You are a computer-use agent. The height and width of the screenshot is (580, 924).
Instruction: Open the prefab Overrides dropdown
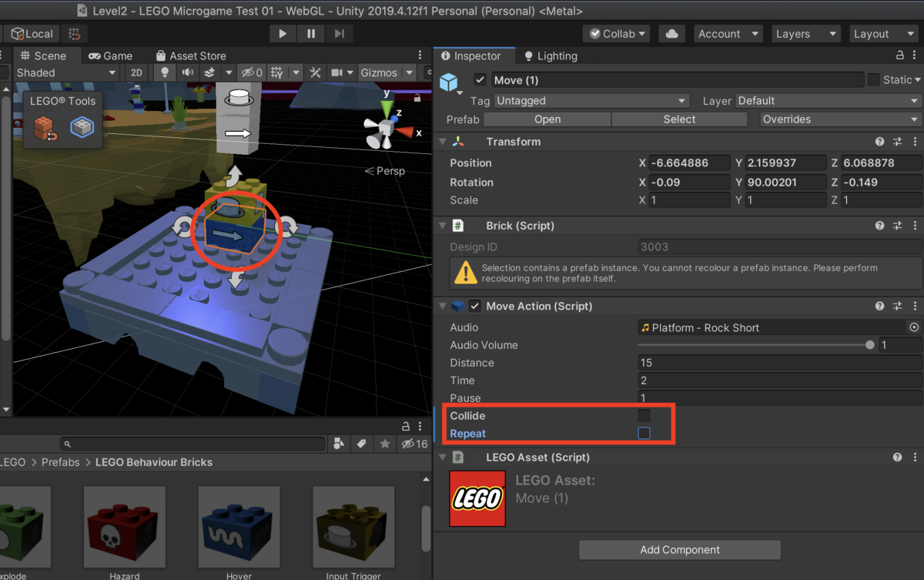click(x=840, y=119)
